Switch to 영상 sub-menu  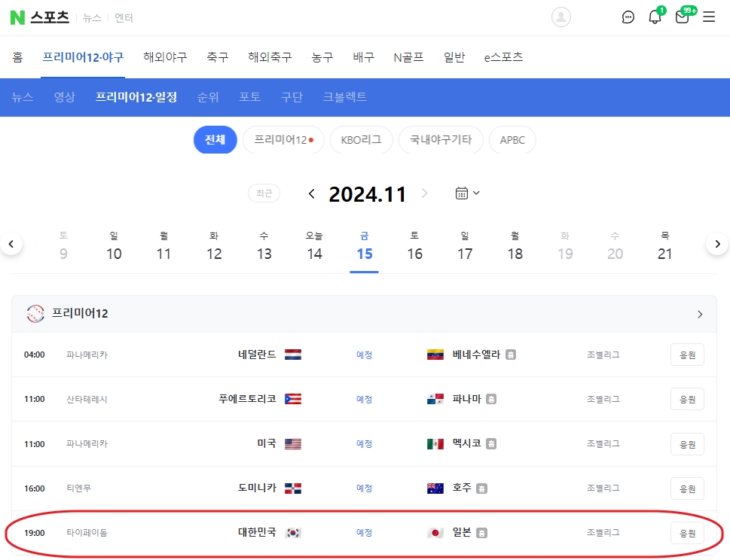click(x=64, y=97)
